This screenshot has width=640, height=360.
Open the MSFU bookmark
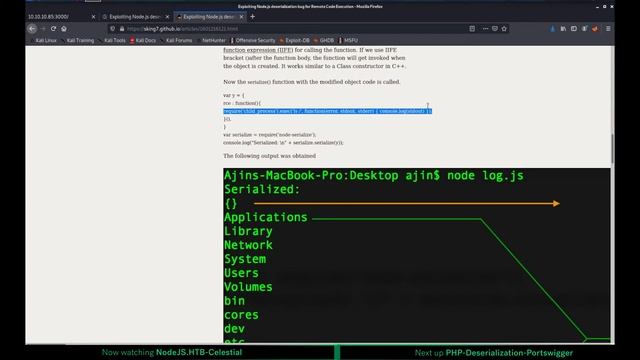349,40
